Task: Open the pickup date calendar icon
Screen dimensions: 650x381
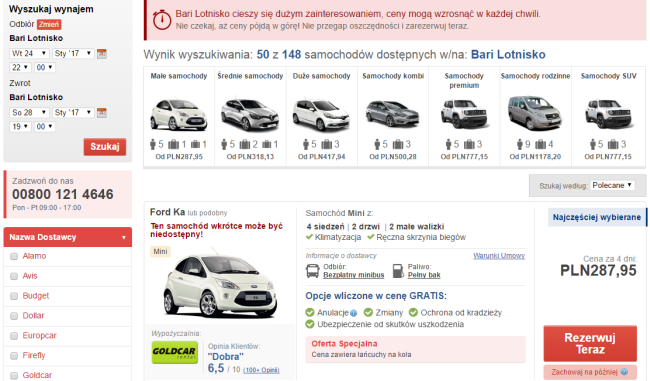Action: (x=102, y=53)
